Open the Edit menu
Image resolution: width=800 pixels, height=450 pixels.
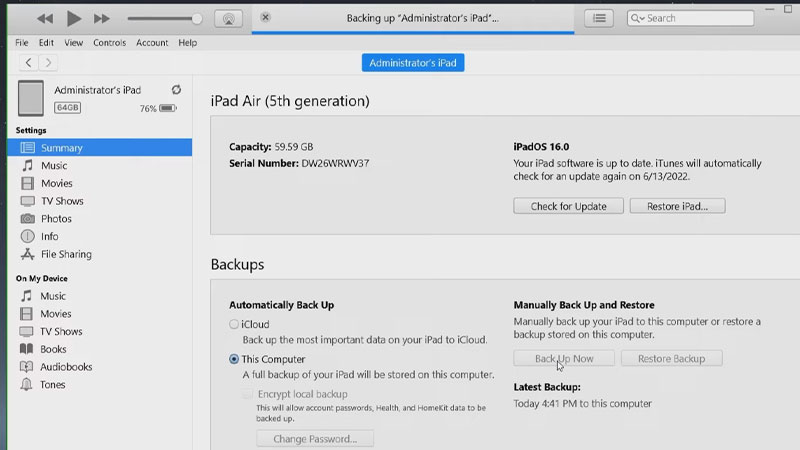46,43
